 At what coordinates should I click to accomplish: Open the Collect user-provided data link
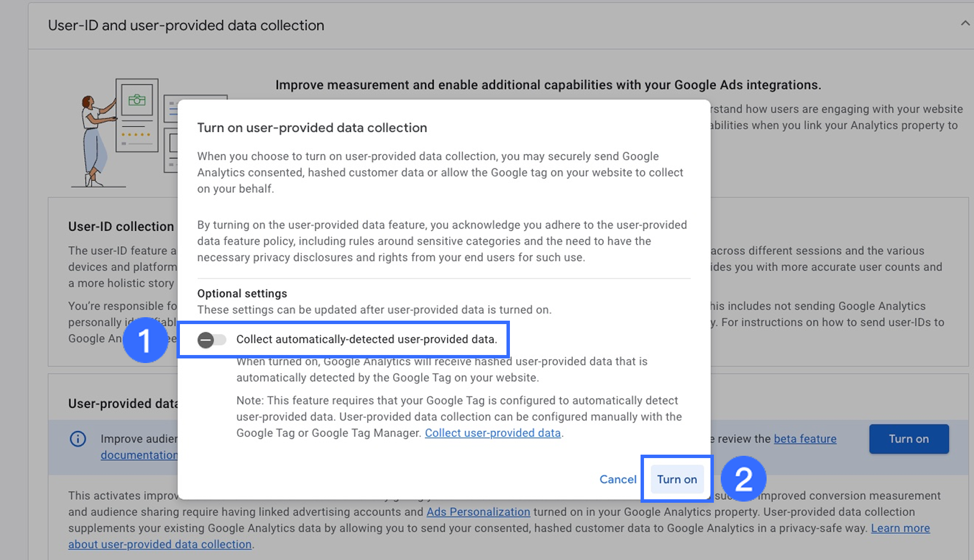pyautogui.click(x=493, y=433)
